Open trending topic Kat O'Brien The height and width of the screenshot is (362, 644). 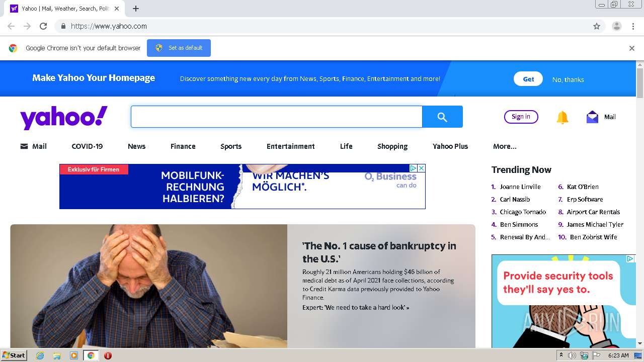(583, 187)
